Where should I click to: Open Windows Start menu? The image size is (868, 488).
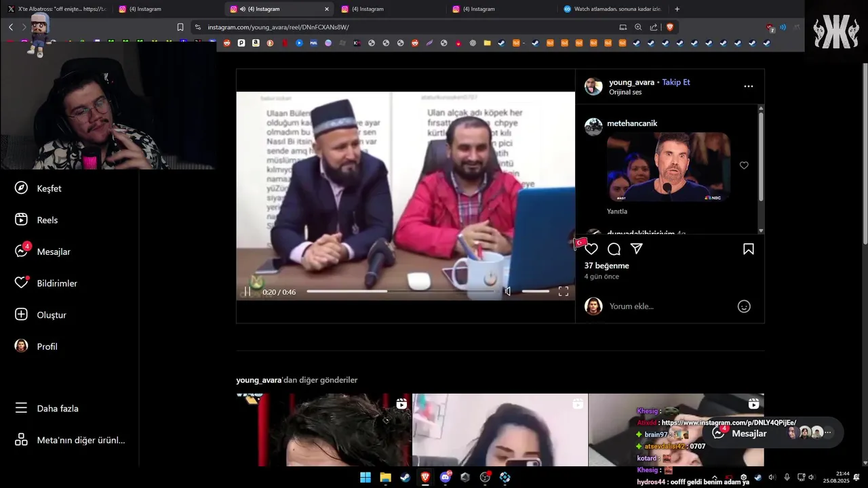[x=365, y=477]
